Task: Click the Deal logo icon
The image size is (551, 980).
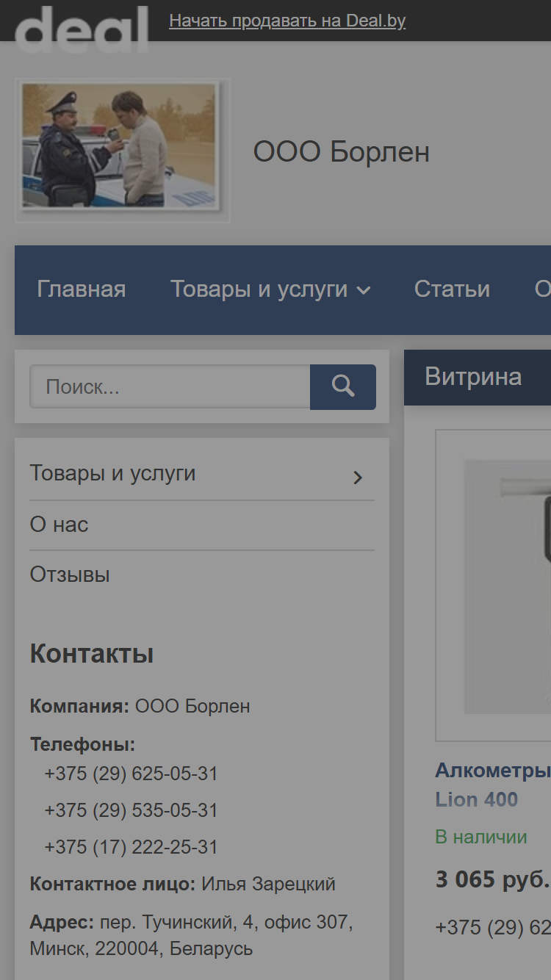Action: [x=82, y=28]
